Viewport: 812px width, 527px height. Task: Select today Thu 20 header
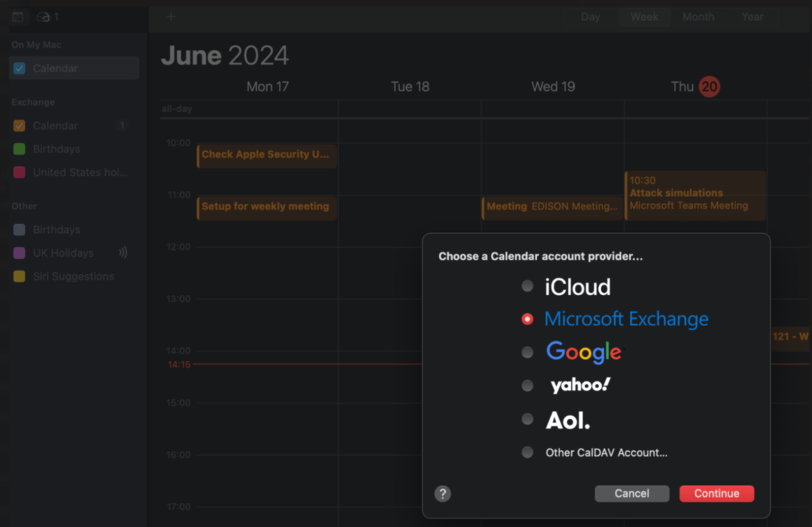(x=695, y=86)
